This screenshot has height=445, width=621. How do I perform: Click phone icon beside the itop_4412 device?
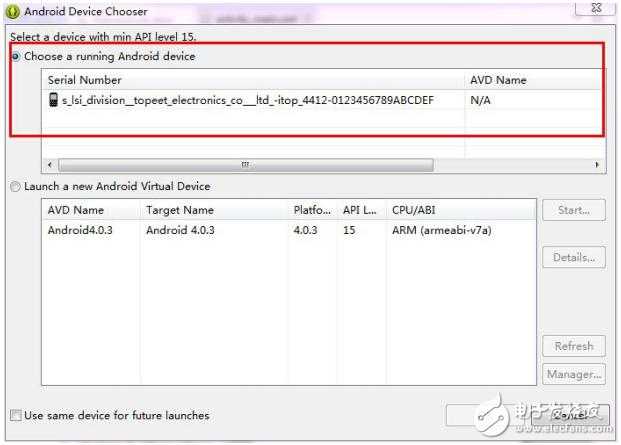click(x=53, y=100)
